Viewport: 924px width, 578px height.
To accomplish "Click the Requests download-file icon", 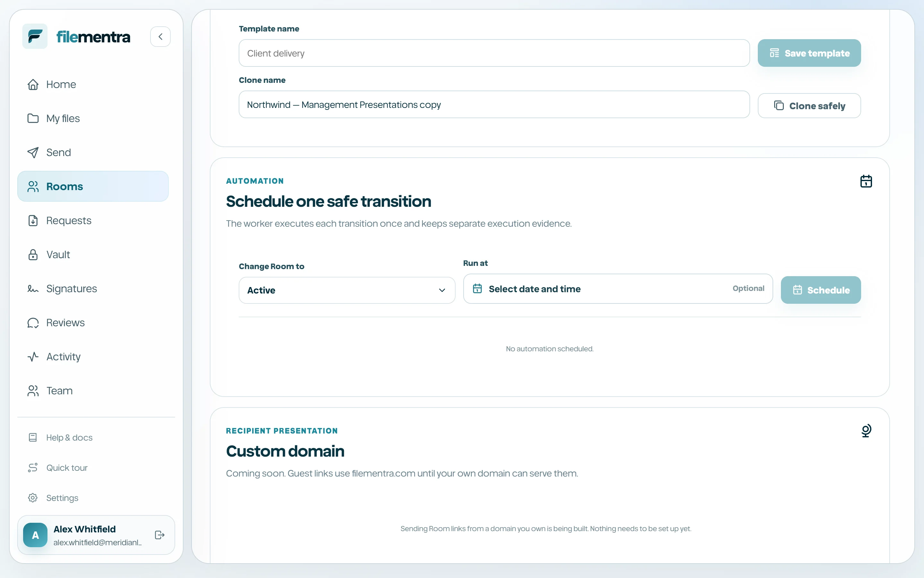I will [33, 221].
